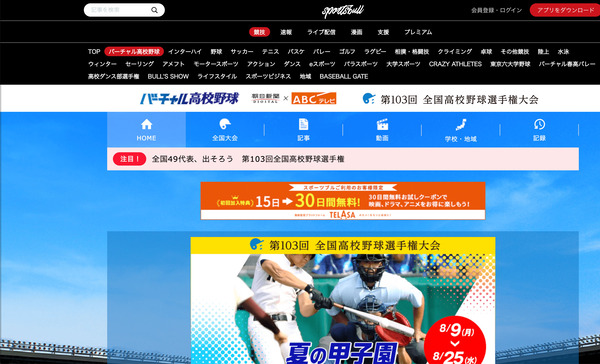Open the 夏の甲子園 tournament image

point(343,300)
